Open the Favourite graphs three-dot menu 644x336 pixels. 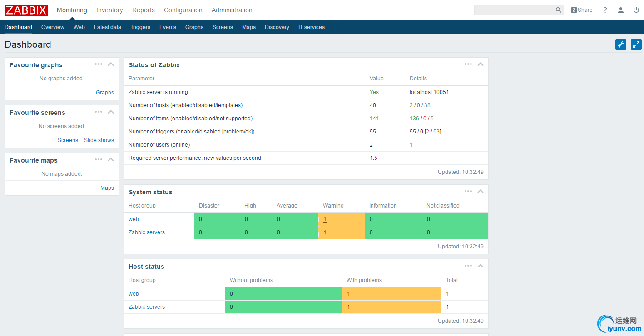[99, 64]
